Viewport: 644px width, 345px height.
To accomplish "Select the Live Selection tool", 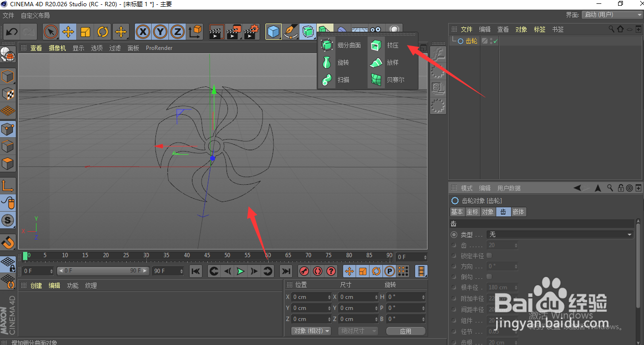I will click(50, 32).
